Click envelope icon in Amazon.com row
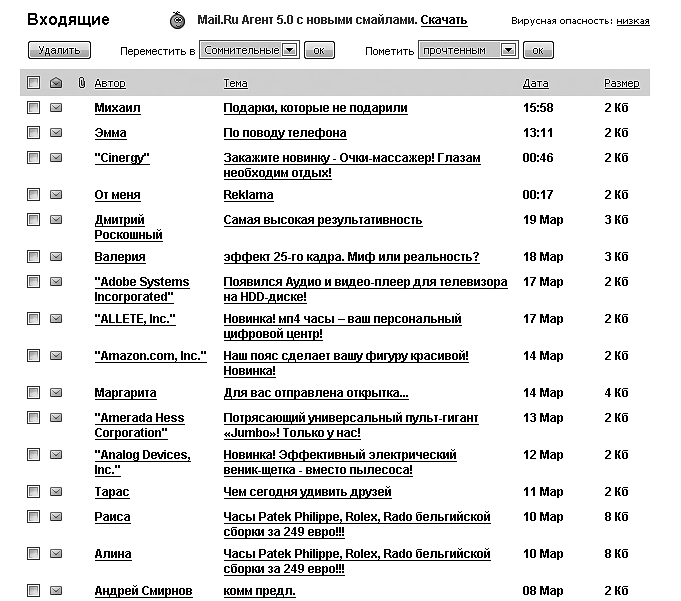 coord(56,356)
